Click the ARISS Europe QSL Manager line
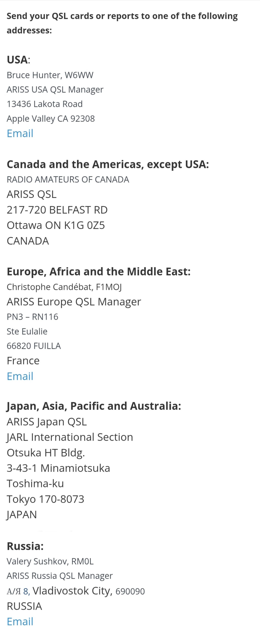 coord(74,302)
